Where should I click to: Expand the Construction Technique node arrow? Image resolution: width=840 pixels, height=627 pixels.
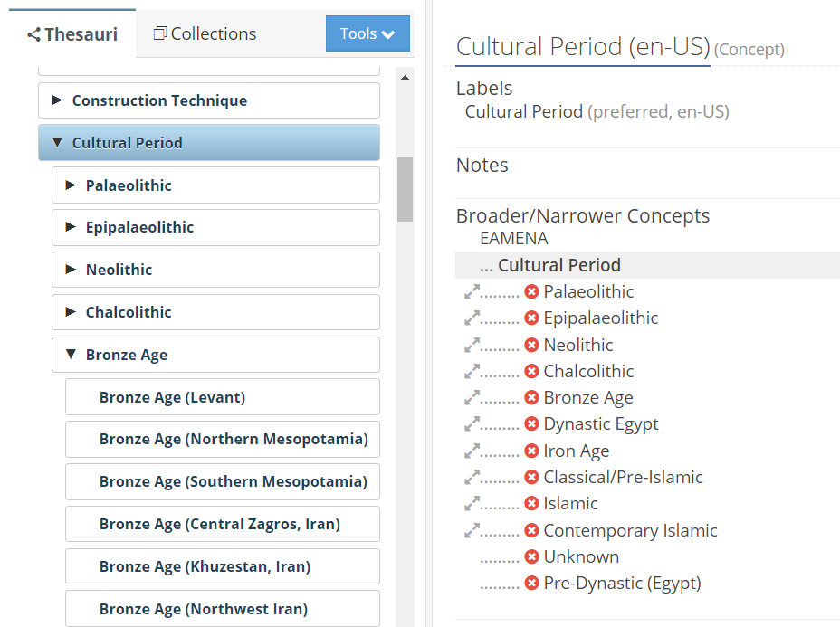(57, 100)
